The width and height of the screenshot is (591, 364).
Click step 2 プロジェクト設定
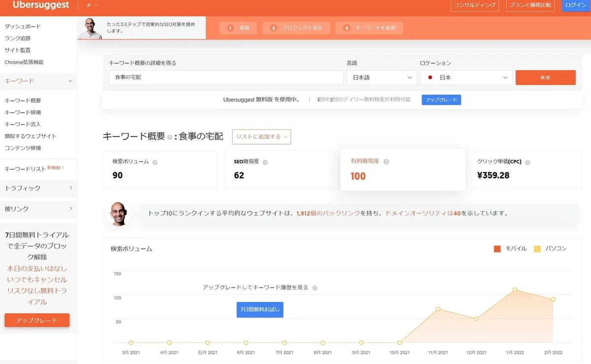click(296, 28)
